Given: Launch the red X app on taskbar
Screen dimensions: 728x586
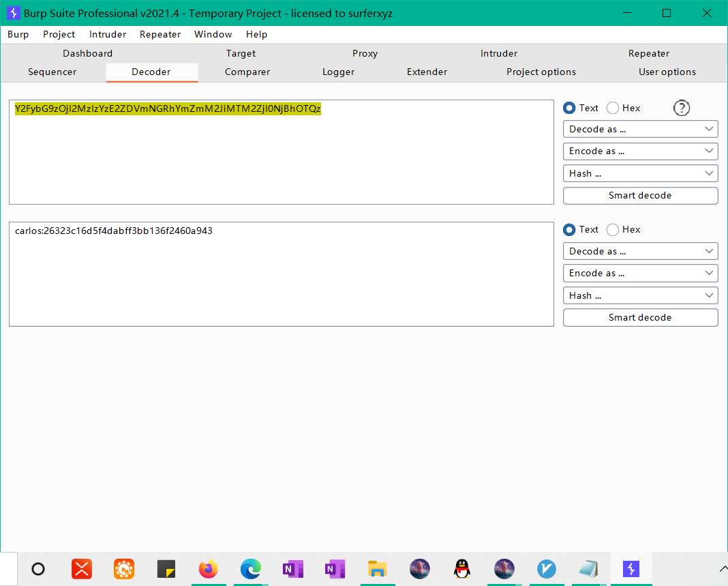Looking at the screenshot, I should 82,569.
